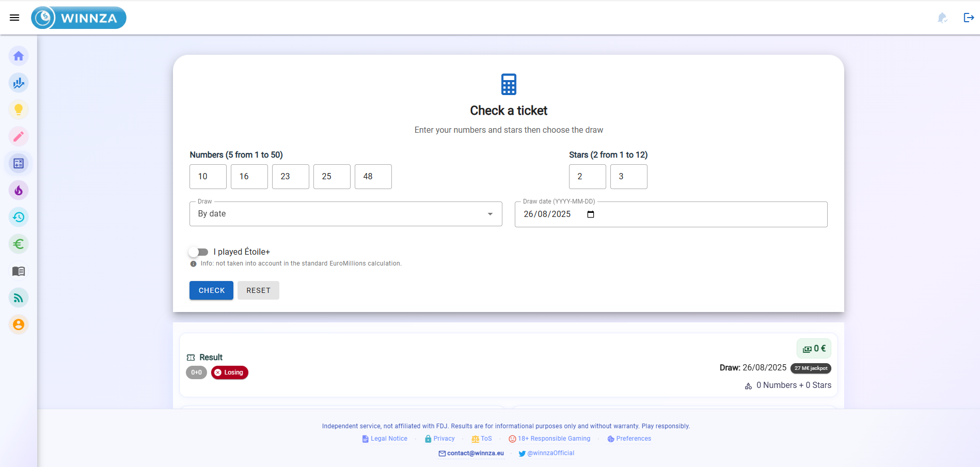Click the 0 € winnings chip
The image size is (980, 467).
tap(814, 349)
